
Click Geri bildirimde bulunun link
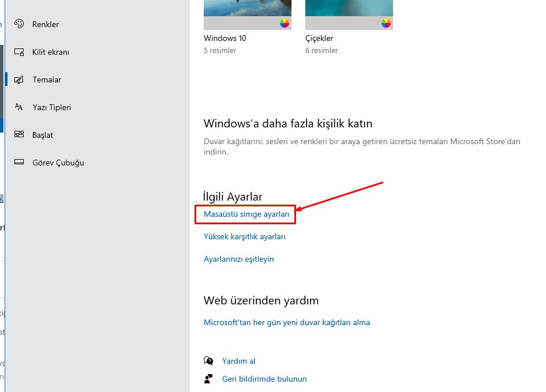click(x=264, y=379)
